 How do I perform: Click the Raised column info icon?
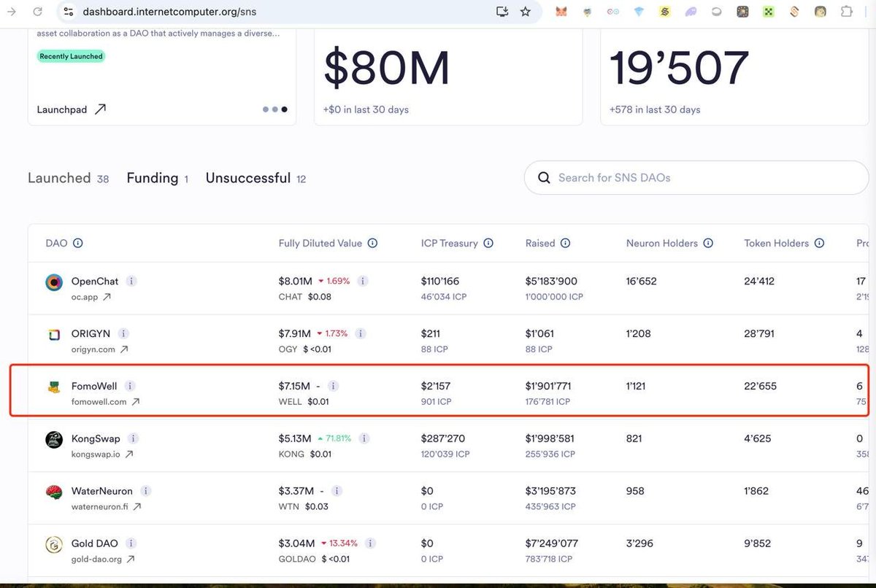pyautogui.click(x=565, y=243)
